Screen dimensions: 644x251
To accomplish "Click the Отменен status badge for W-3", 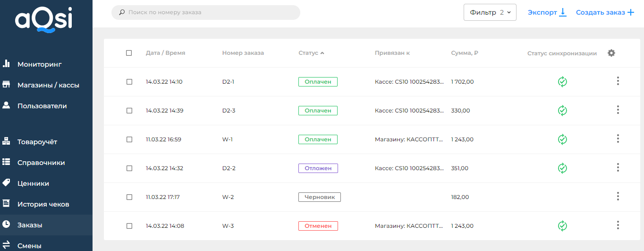I will pos(318,226).
